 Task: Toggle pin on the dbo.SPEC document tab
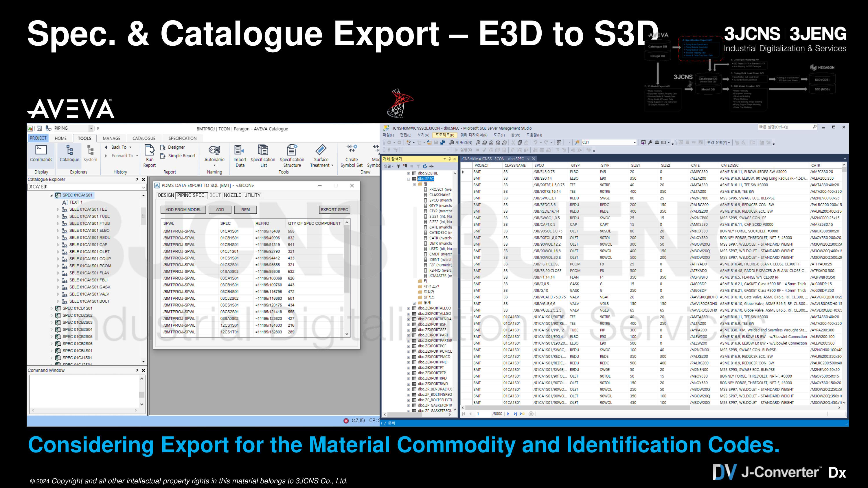point(528,159)
